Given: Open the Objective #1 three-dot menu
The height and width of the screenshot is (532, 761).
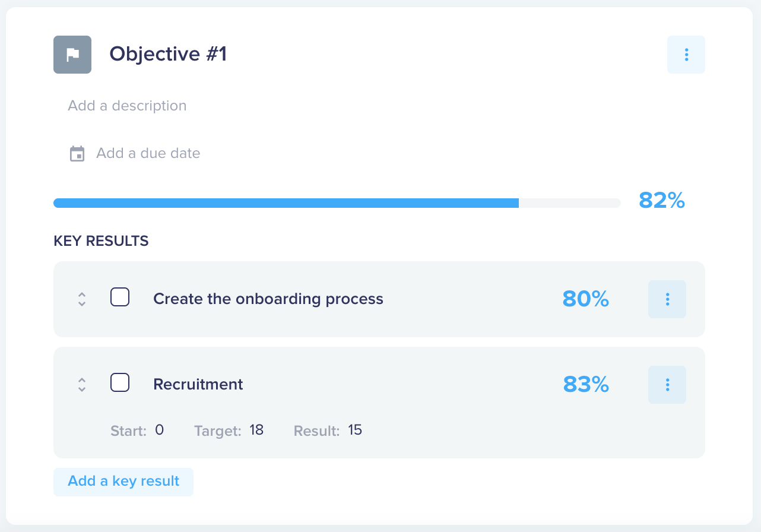Looking at the screenshot, I should coord(686,55).
